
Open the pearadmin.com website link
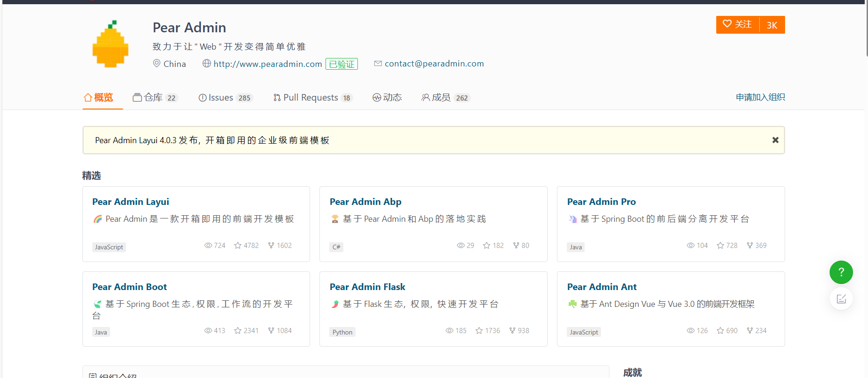[x=267, y=64]
